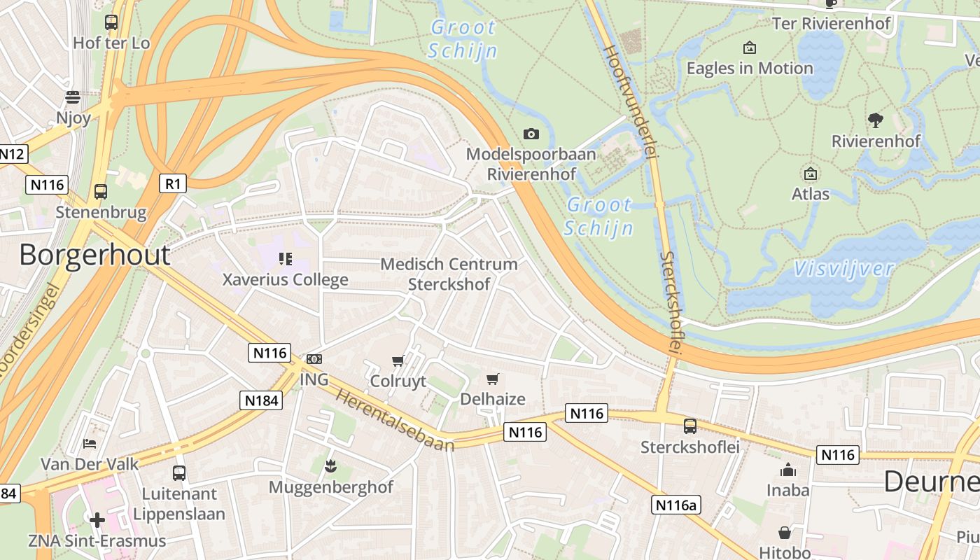Viewport: 980px width, 560px height.
Task: Click the Colruyt shopping cart icon
Action: pos(398,360)
